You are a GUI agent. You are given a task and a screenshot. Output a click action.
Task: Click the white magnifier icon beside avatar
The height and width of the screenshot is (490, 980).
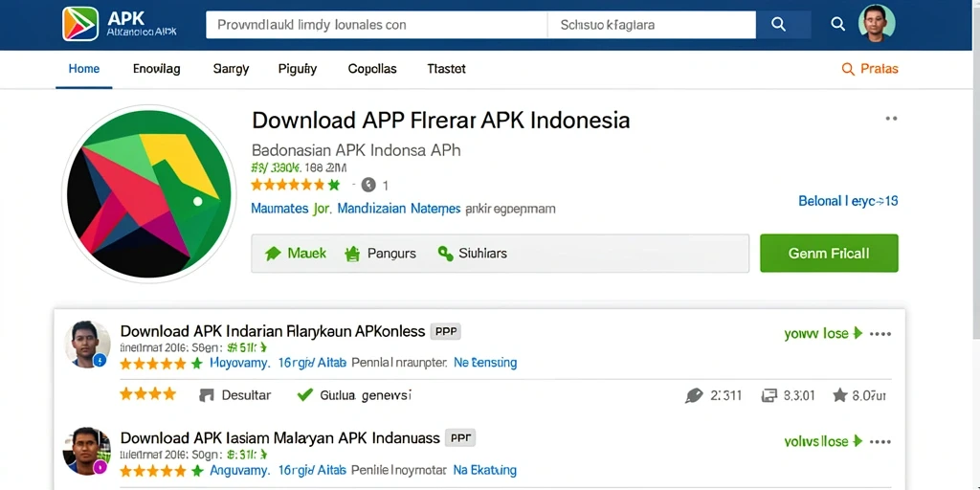(837, 24)
